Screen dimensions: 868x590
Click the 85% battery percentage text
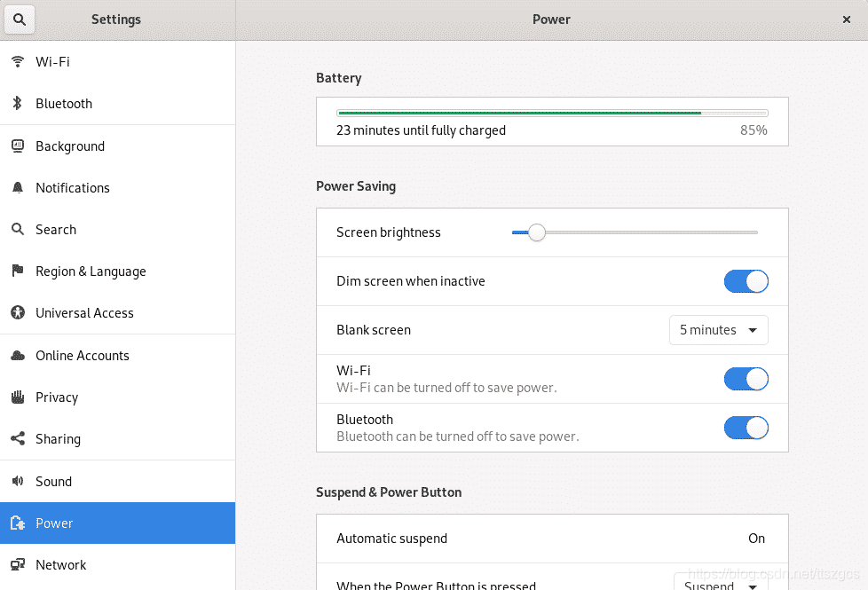click(x=754, y=130)
